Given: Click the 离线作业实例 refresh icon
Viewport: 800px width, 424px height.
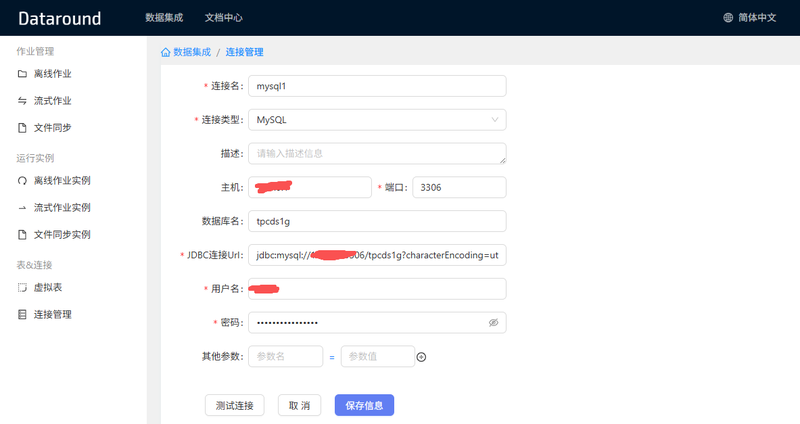Looking at the screenshot, I should (x=22, y=181).
